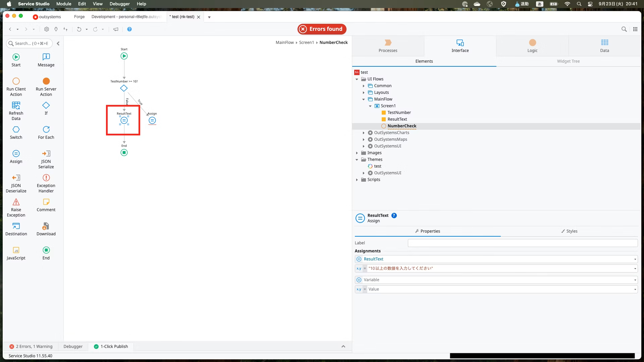Image resolution: width=644 pixels, height=362 pixels.
Task: Select the Refresh Data toolbox icon
Action: pyautogui.click(x=16, y=106)
